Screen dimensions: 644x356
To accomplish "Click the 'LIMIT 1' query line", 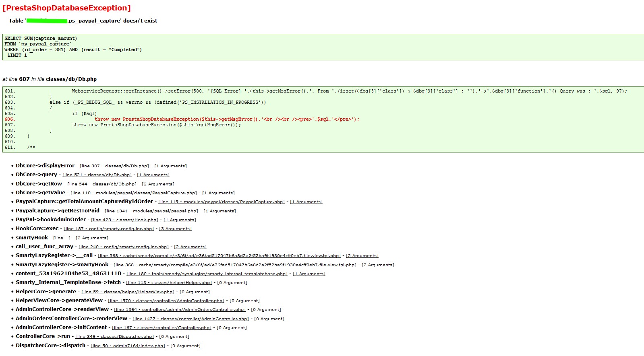I will coord(17,56).
